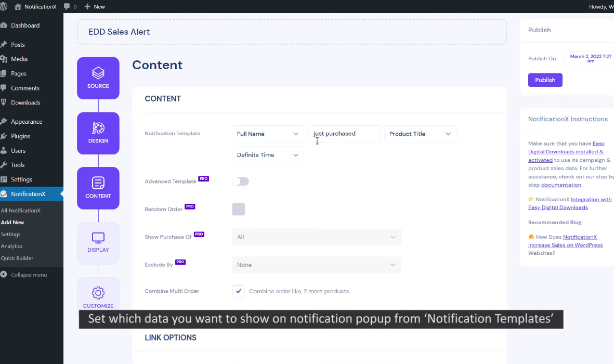Open comments bubble icon in admin bar
Viewport: 614px width, 364px height.
(x=67, y=7)
